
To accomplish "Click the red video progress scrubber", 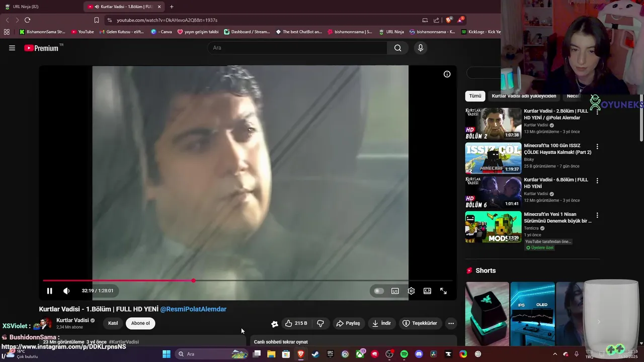I will coord(194,281).
